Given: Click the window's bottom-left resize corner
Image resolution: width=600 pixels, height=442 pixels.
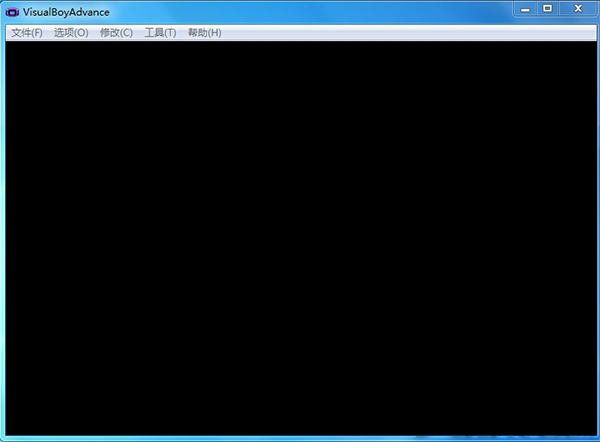Looking at the screenshot, I should point(3,438).
